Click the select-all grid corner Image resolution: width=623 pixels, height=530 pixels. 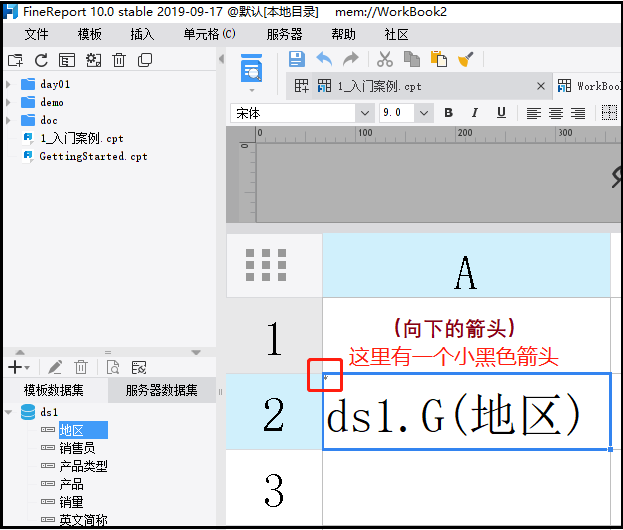click(274, 265)
